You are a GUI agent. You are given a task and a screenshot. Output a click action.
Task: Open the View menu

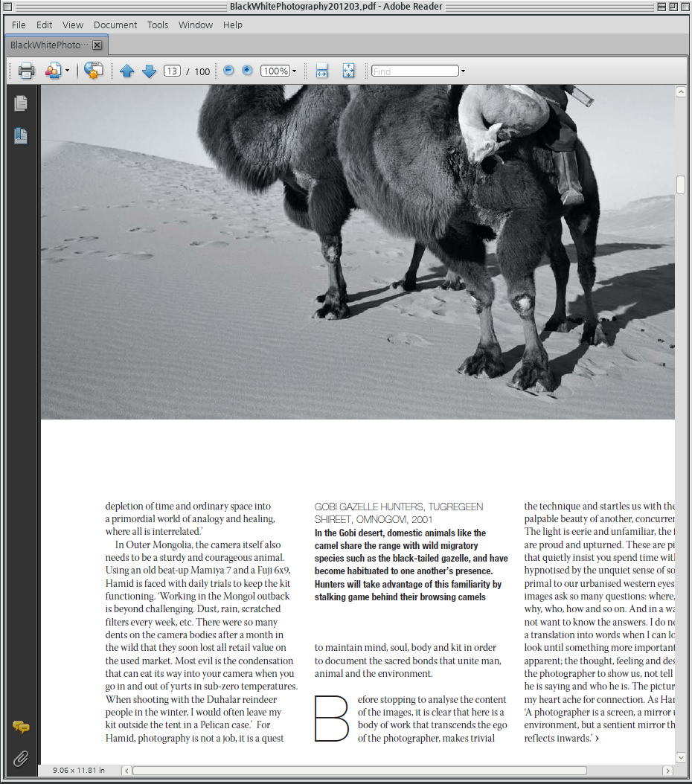72,25
